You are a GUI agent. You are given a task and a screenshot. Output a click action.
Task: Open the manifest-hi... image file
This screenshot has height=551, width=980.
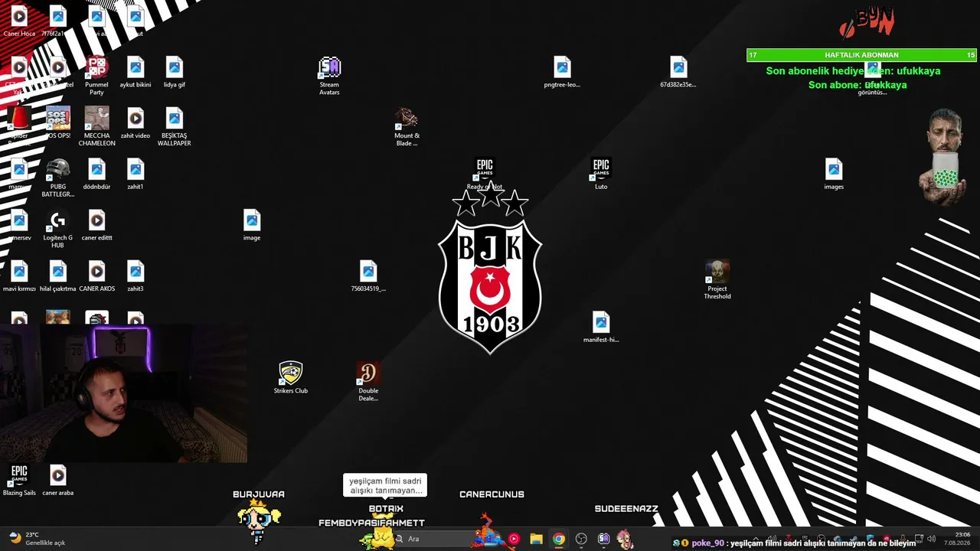coord(601,327)
